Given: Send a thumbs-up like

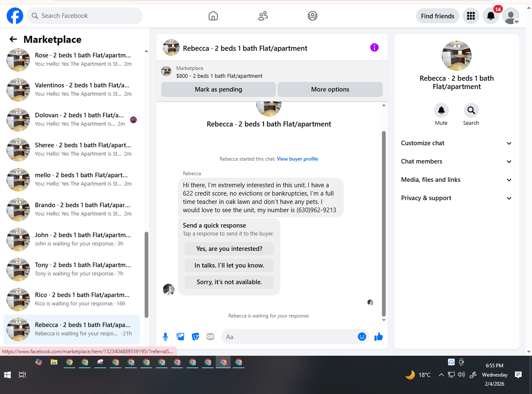Looking at the screenshot, I should point(378,337).
